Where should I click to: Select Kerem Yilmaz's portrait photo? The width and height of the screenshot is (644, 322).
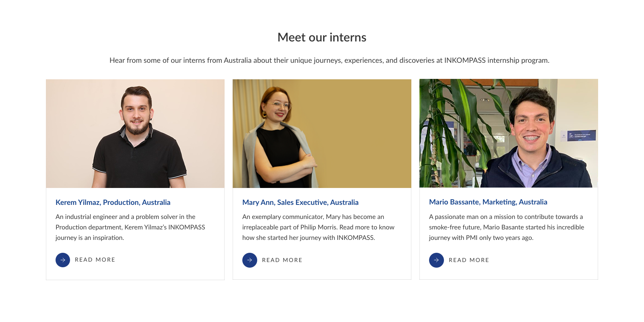click(135, 134)
